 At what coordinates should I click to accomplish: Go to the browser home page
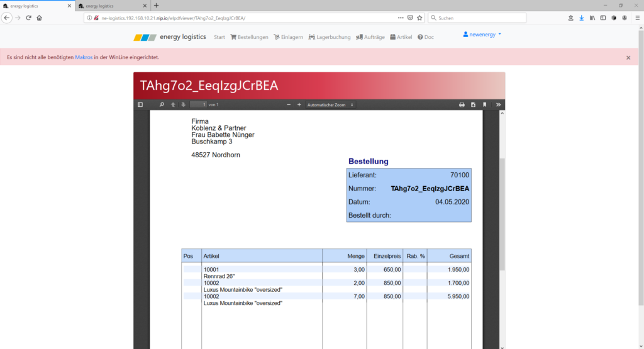[x=40, y=18]
